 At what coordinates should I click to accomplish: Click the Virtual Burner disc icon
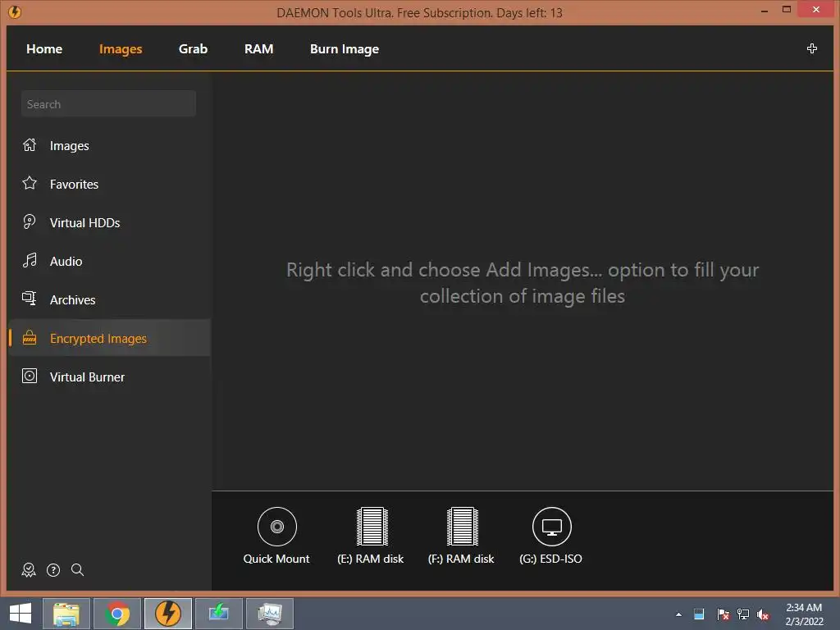pyautogui.click(x=30, y=376)
